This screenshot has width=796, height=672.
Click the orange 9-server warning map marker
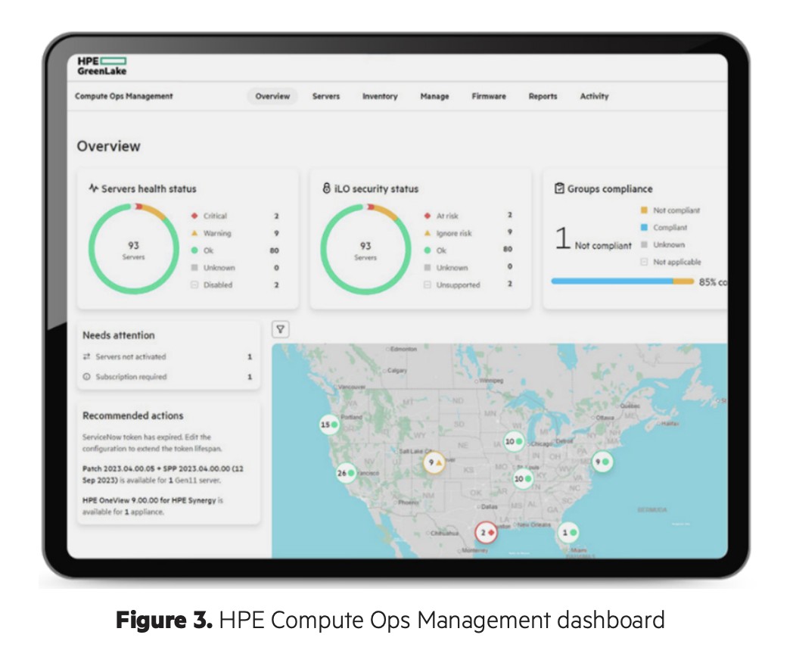coord(434,462)
